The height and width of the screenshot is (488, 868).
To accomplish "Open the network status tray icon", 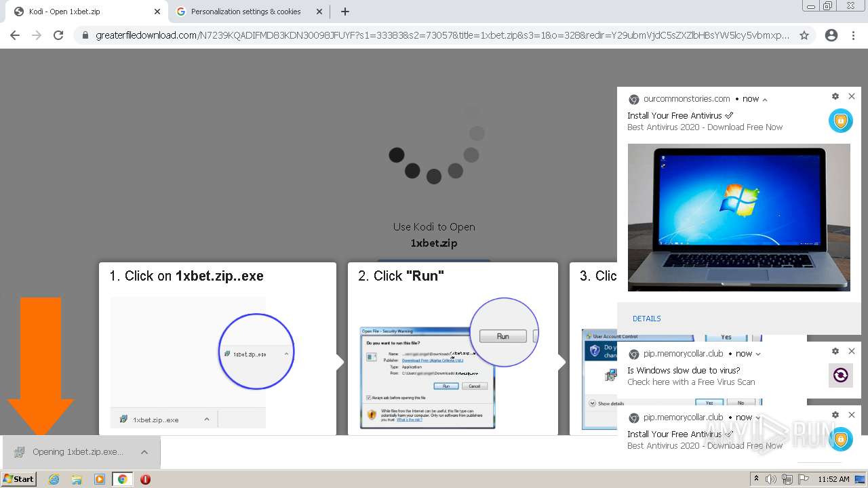I will 787,479.
